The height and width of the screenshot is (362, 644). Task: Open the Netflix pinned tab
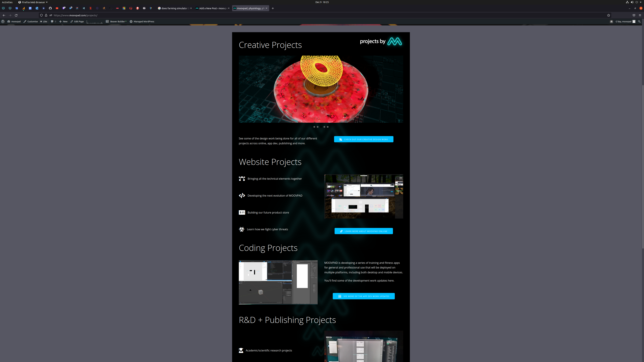coord(91,8)
